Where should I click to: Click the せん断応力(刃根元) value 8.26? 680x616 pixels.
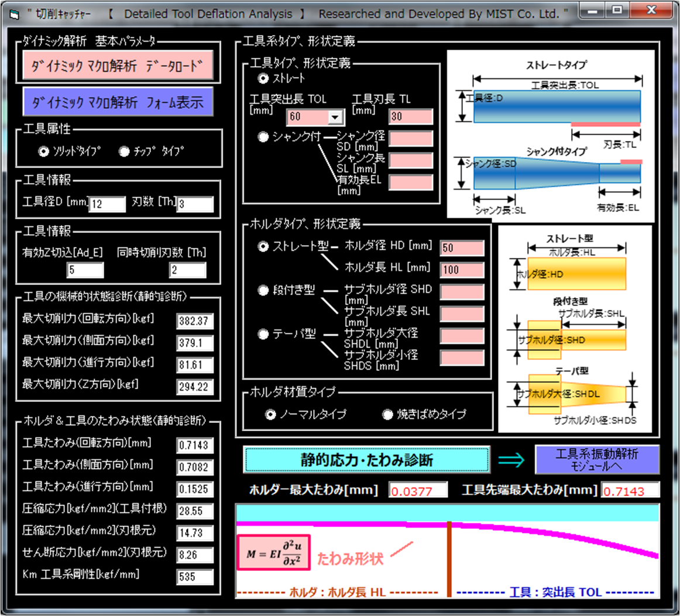[x=195, y=555]
